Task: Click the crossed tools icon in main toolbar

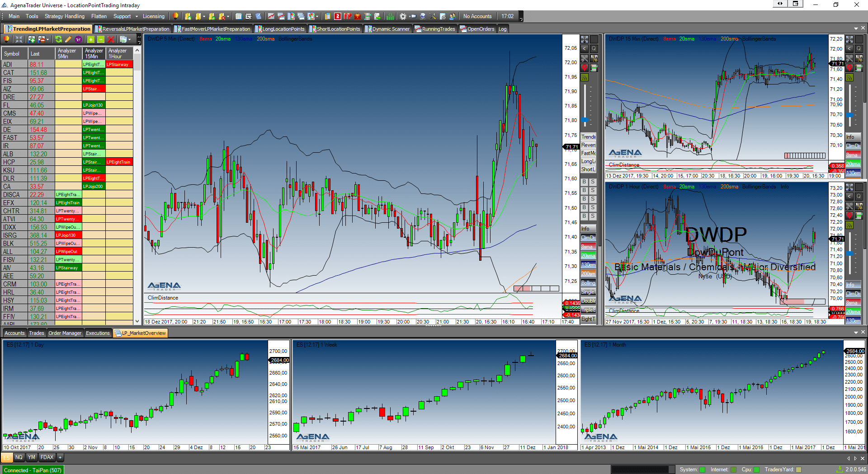Action: [x=433, y=16]
